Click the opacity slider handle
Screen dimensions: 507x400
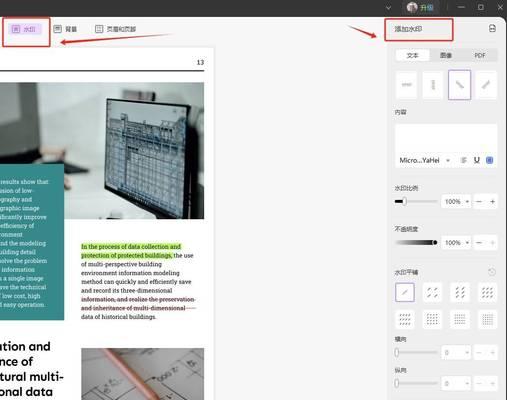(x=435, y=242)
